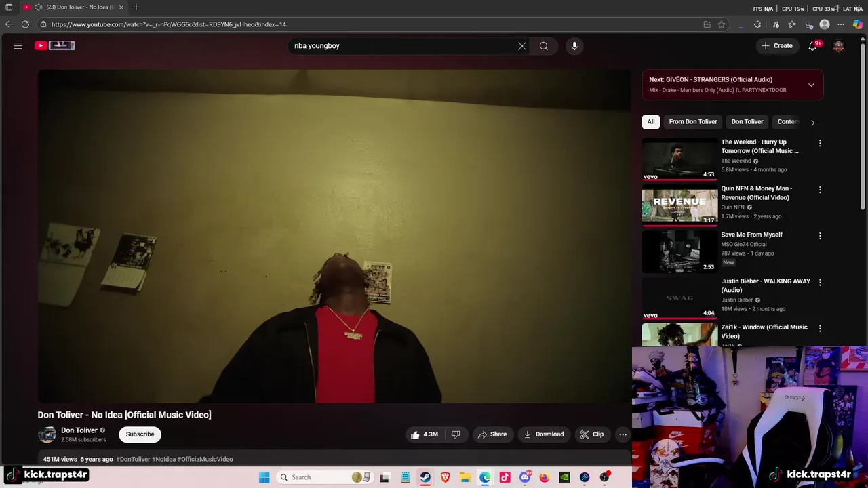This screenshot has height=488, width=868.
Task: Open Discord from the taskbar
Action: click(x=525, y=477)
